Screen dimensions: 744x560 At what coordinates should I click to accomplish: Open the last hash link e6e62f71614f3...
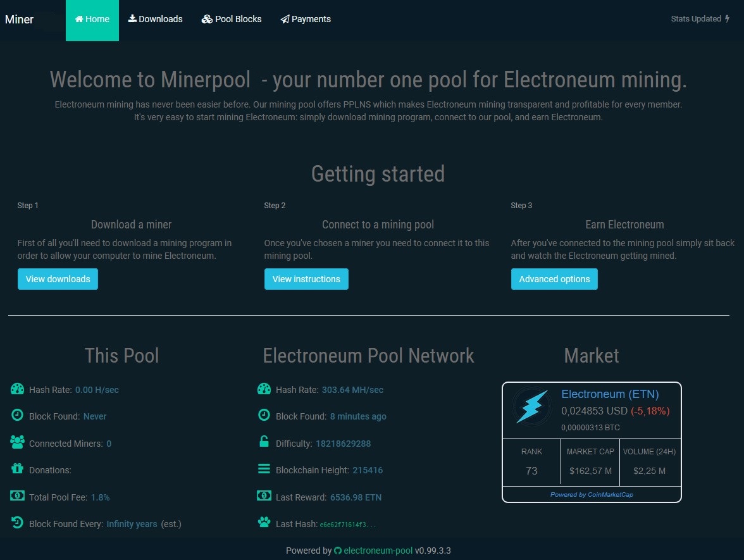(x=347, y=525)
